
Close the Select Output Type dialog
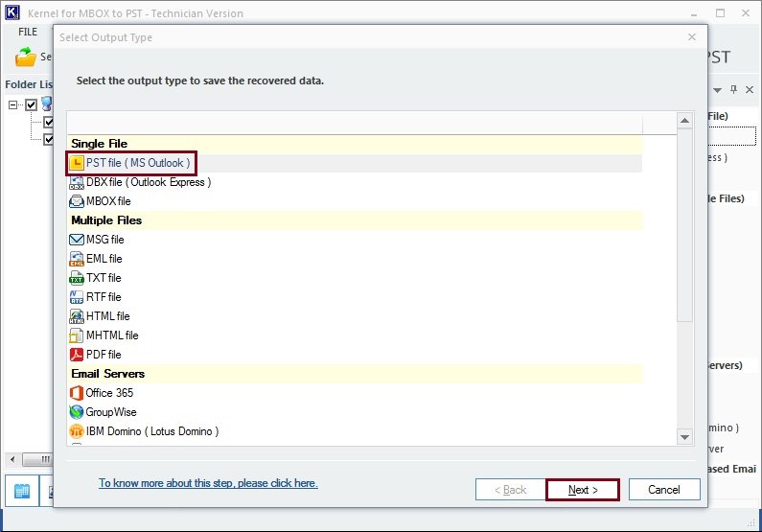(692, 37)
